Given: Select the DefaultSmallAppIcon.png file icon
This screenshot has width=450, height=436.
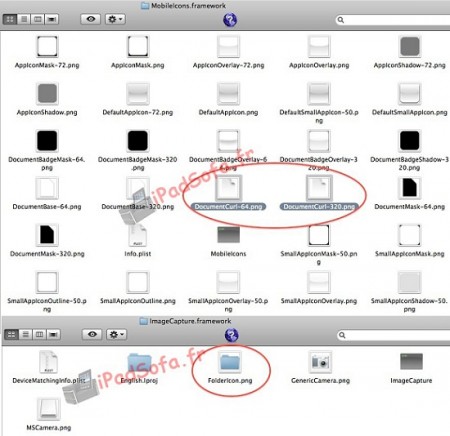Looking at the screenshot, I should tap(410, 94).
